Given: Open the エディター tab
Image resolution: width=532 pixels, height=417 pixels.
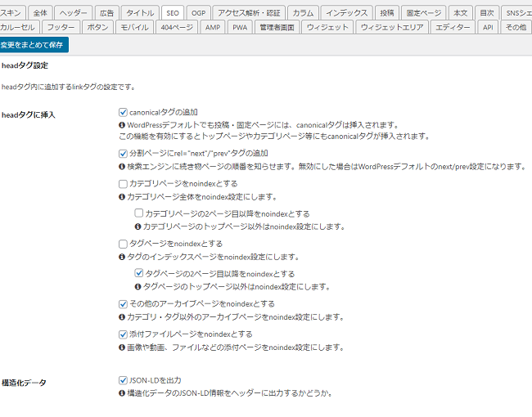Looking at the screenshot, I should pyautogui.click(x=453, y=27).
